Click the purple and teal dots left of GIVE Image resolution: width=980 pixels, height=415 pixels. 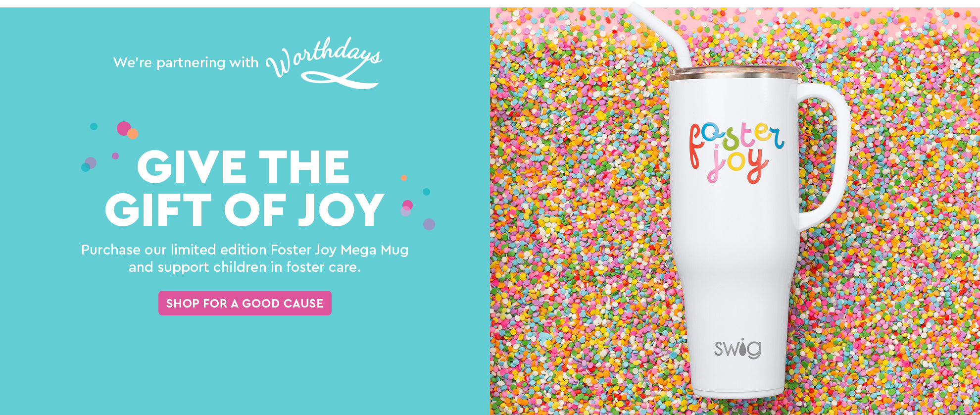[89, 164]
